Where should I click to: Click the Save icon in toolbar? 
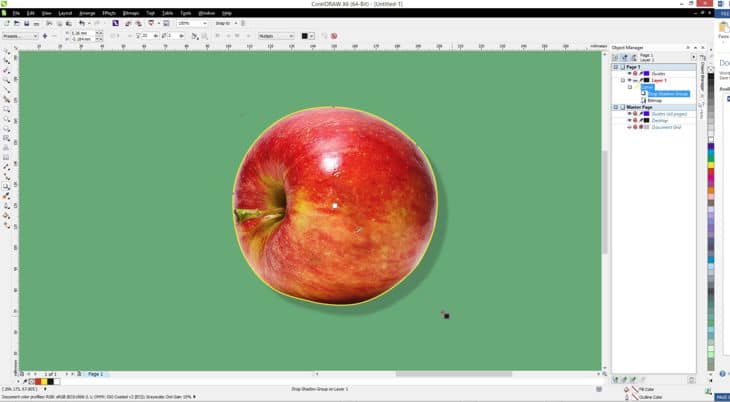point(27,23)
